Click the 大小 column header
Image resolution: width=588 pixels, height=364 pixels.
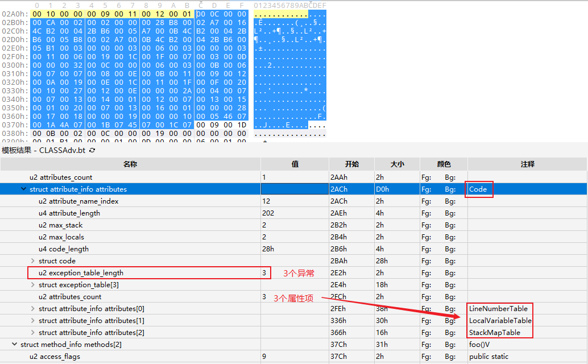397,164
